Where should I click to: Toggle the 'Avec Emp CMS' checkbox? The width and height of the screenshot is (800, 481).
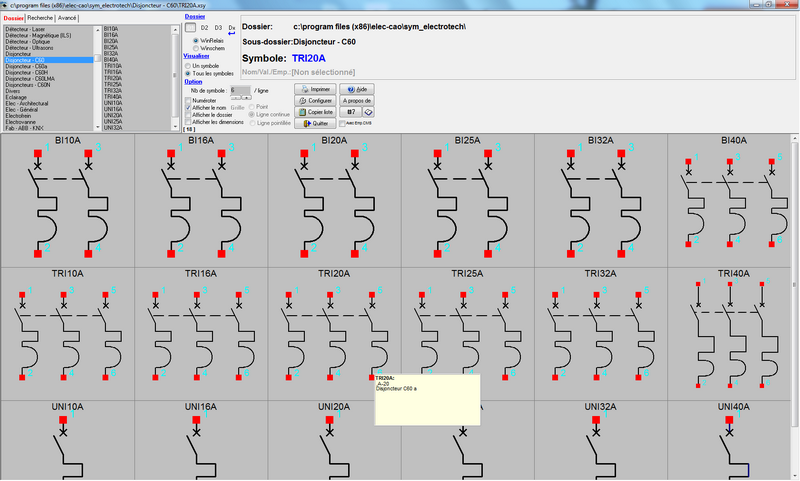tap(342, 123)
